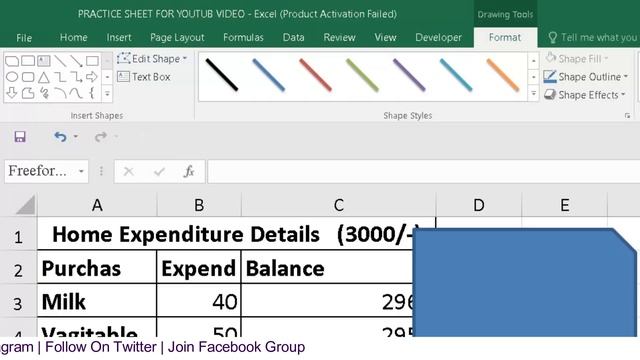Click the Tell me lightbulb icon

click(552, 38)
